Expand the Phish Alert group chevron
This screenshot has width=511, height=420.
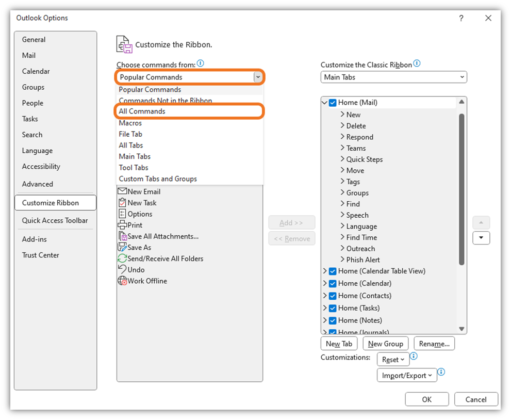[x=342, y=259]
